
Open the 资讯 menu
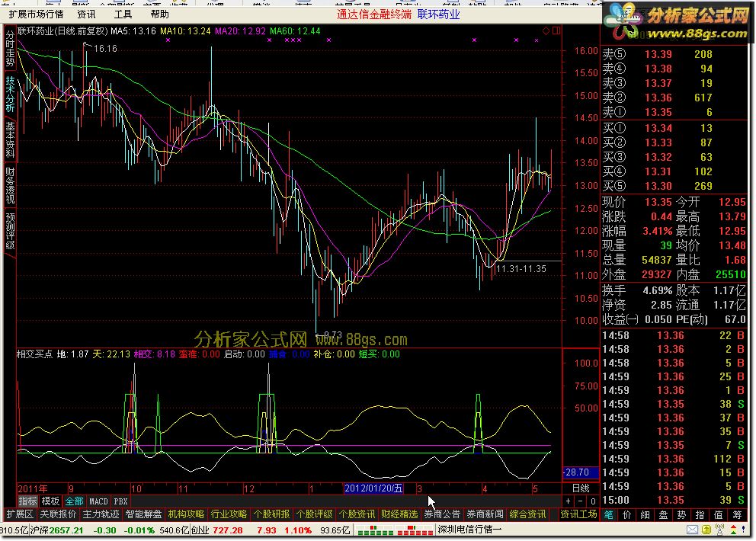(86, 14)
